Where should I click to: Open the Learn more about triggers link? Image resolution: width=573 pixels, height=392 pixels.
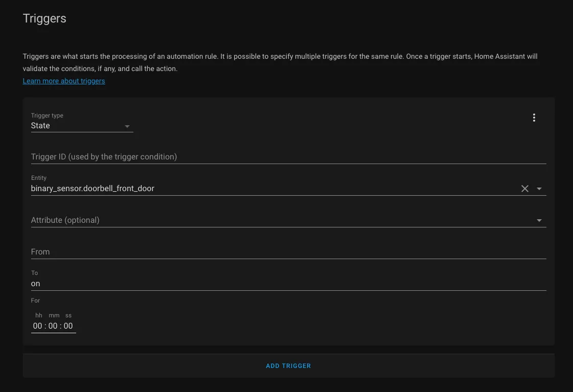[x=63, y=81]
